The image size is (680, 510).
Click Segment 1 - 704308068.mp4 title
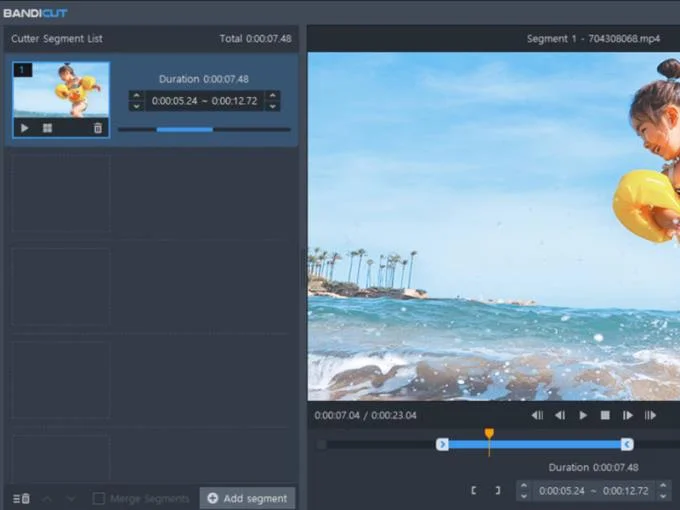593,39
